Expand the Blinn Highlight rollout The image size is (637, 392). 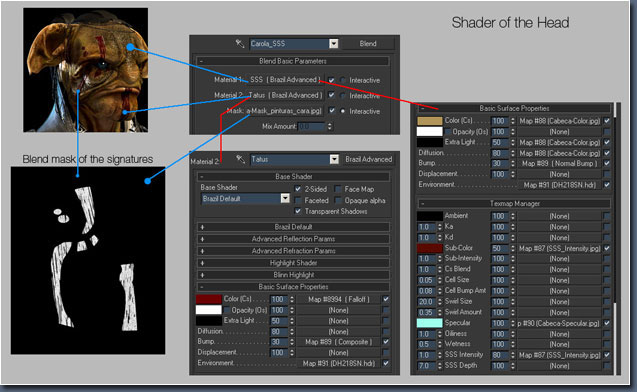pyautogui.click(x=293, y=275)
